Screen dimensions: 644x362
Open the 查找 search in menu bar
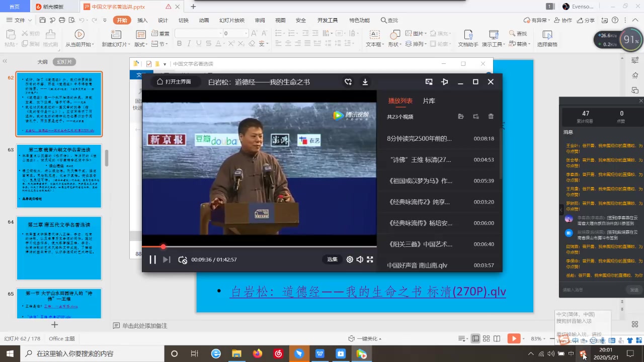coord(389,20)
